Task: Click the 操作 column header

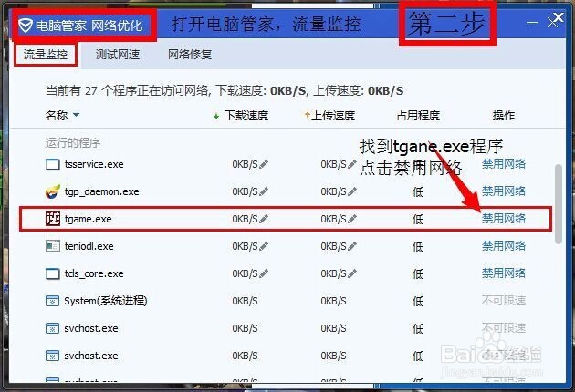Action: [x=504, y=116]
